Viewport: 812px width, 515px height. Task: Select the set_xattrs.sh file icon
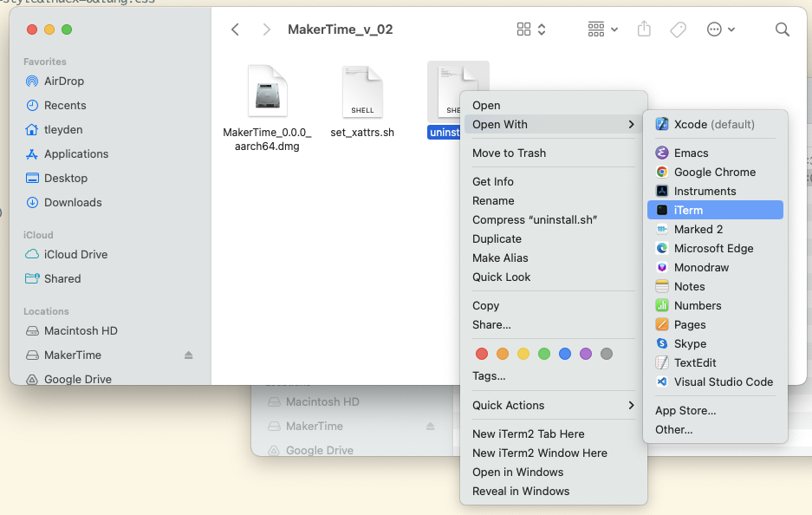click(x=362, y=92)
